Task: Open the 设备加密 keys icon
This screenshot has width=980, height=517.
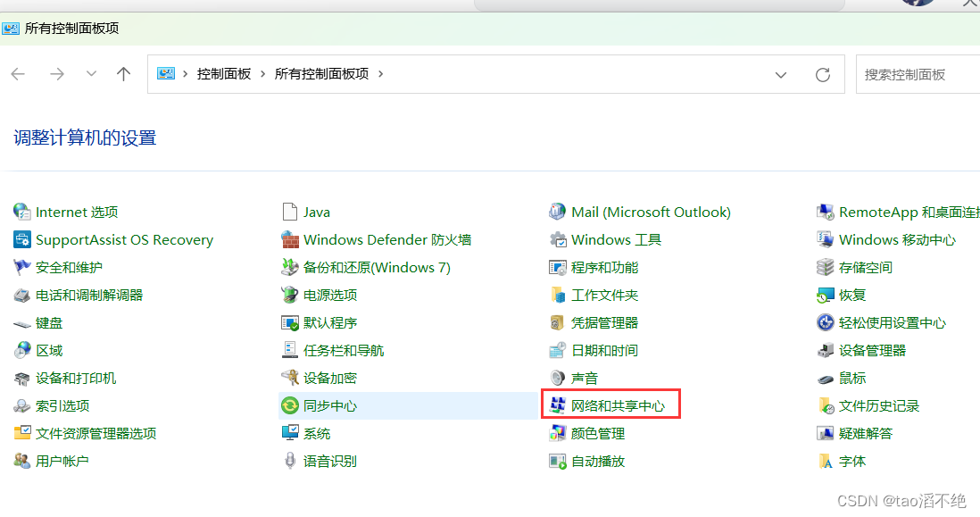Action: click(x=289, y=378)
